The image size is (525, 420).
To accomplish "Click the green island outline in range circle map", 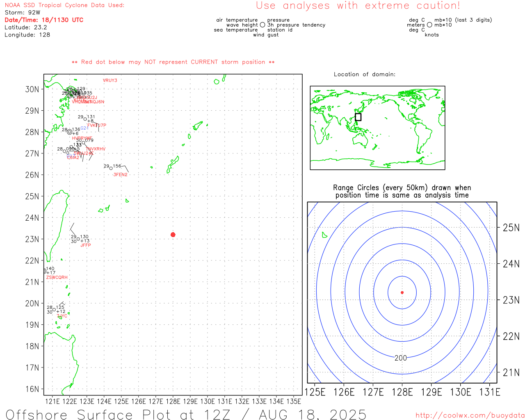I will tap(324, 235).
